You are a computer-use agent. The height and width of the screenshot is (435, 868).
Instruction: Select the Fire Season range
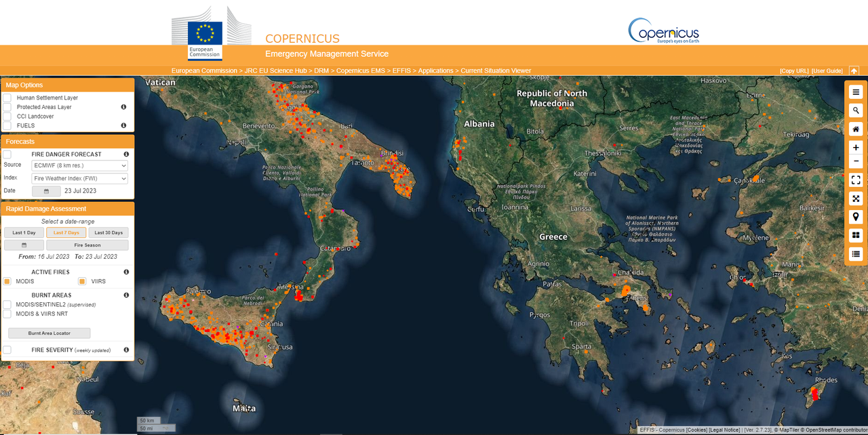(87, 245)
